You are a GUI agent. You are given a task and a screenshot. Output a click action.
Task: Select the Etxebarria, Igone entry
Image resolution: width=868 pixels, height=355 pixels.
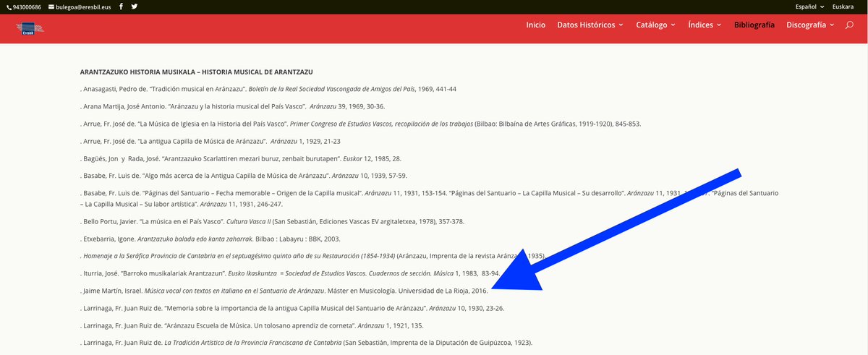210,239
